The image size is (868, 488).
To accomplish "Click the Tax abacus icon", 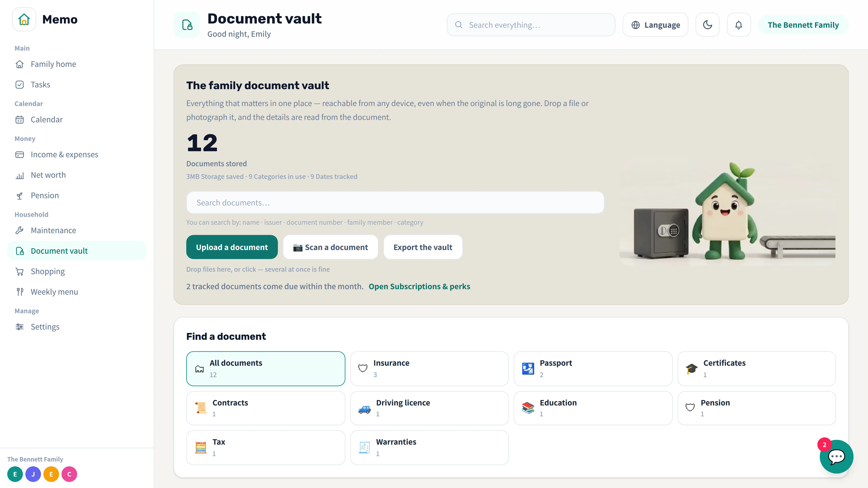I will (x=201, y=447).
